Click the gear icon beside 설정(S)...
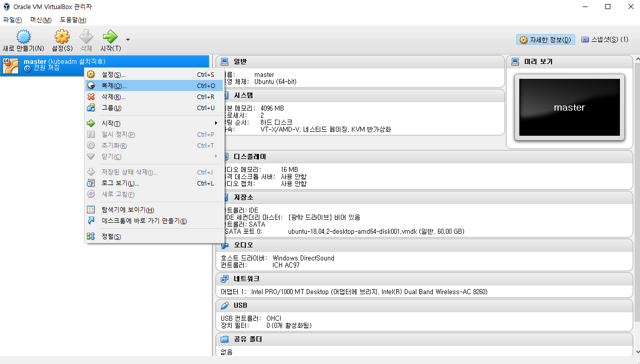 [x=91, y=74]
